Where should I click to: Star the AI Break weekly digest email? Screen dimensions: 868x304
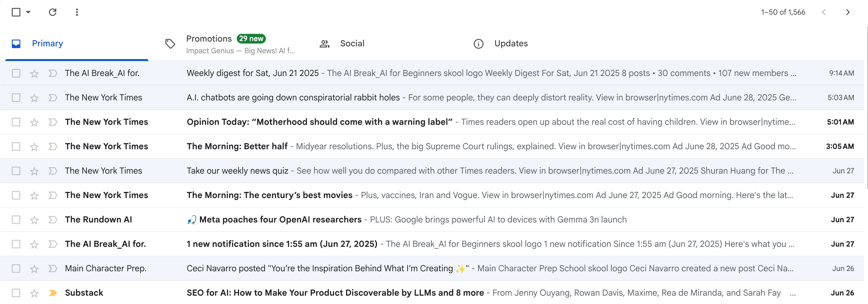[34, 73]
